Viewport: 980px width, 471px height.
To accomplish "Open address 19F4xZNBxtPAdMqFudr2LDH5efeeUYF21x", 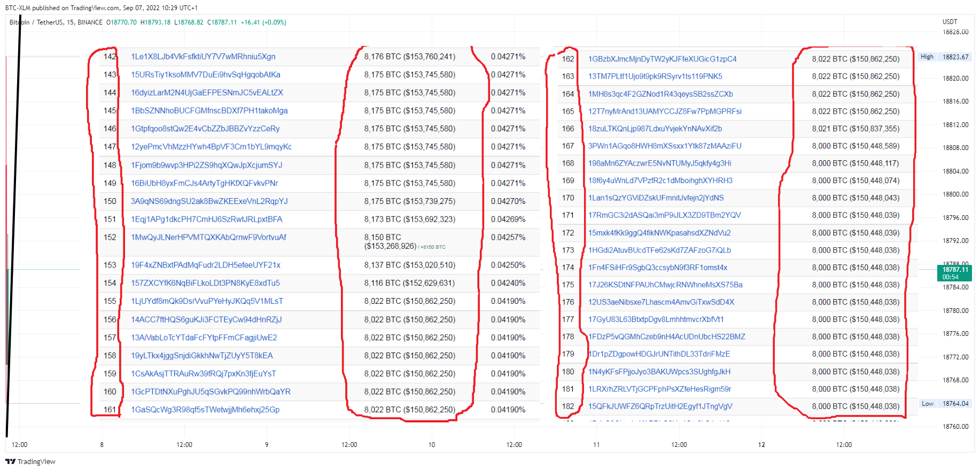I will pos(206,265).
